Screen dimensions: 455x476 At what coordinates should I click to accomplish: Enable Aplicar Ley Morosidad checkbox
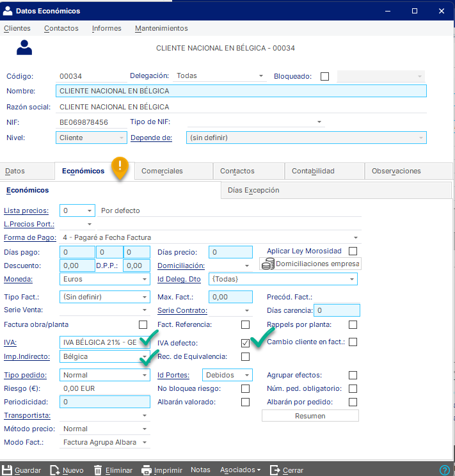click(353, 251)
